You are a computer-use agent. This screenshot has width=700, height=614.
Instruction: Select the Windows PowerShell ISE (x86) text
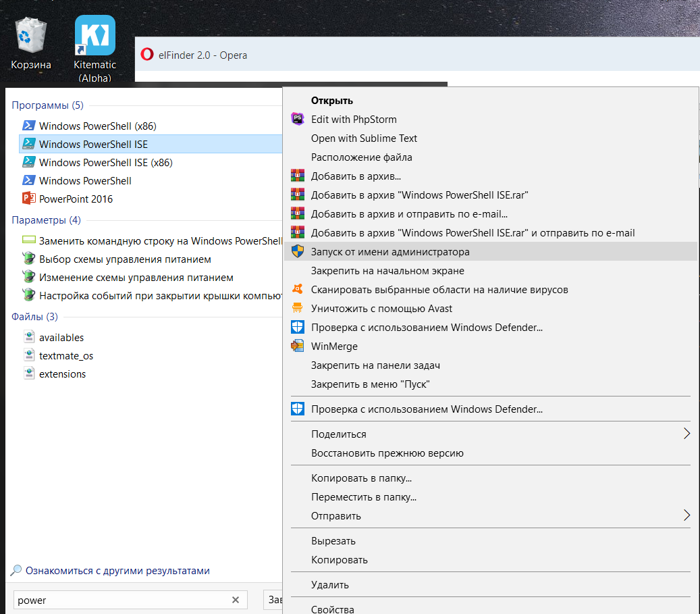tap(106, 162)
